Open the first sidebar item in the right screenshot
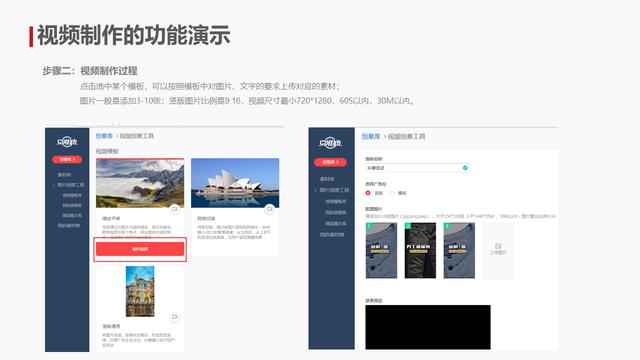Viewport: 640px width, 360px height. tap(327, 179)
